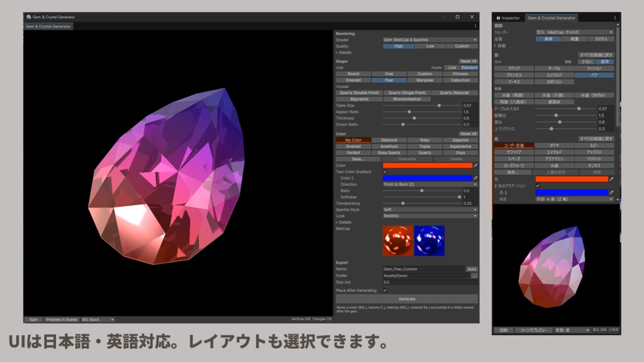Click the Generate button

407,299
